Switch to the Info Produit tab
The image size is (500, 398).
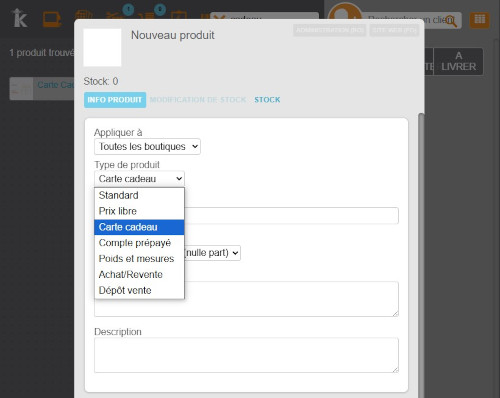coord(115,100)
